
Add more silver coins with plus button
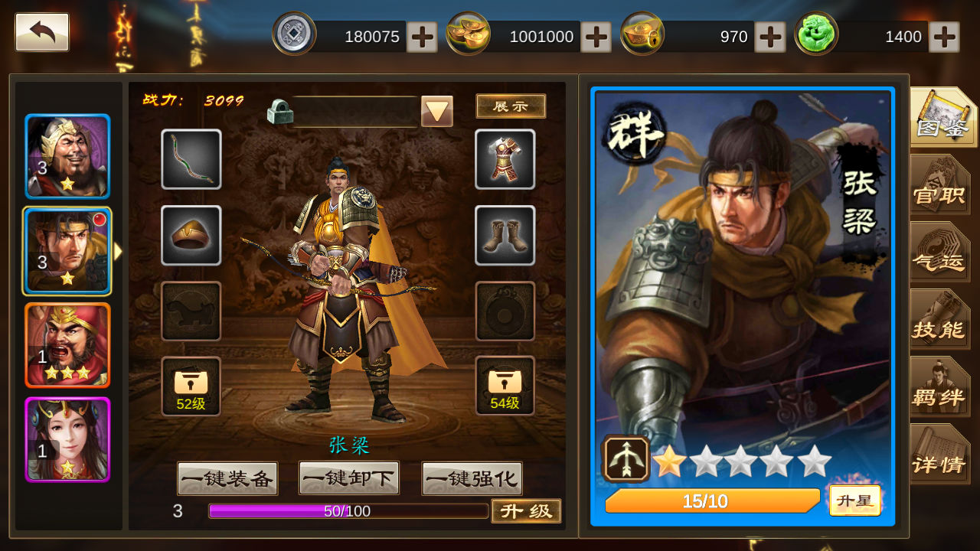[422, 37]
